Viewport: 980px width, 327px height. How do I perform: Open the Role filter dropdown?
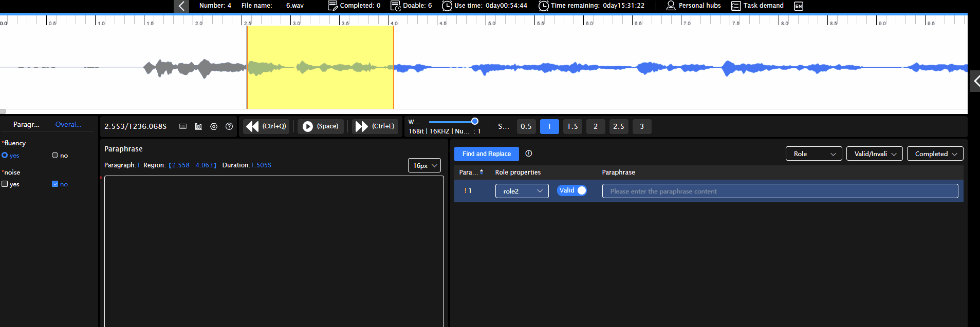click(x=814, y=153)
